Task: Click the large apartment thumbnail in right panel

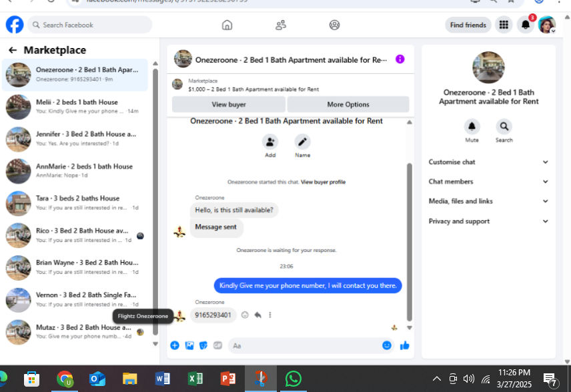Action: point(488,67)
